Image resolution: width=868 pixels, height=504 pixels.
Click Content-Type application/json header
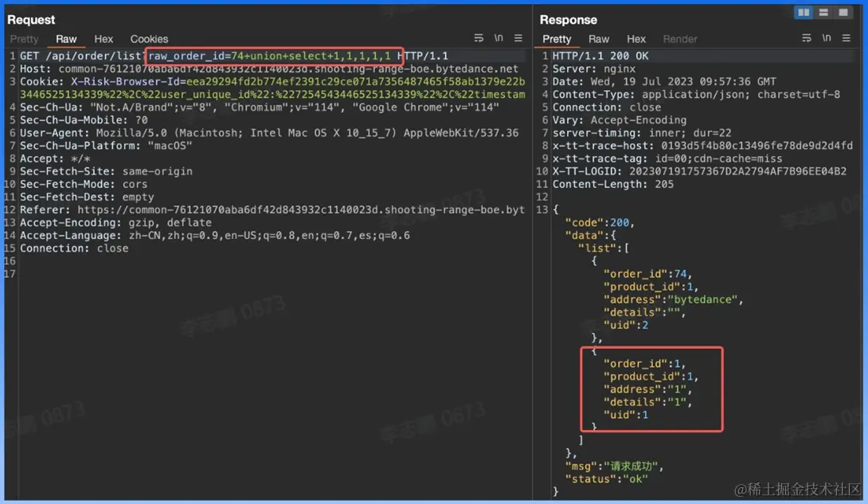coord(697,94)
